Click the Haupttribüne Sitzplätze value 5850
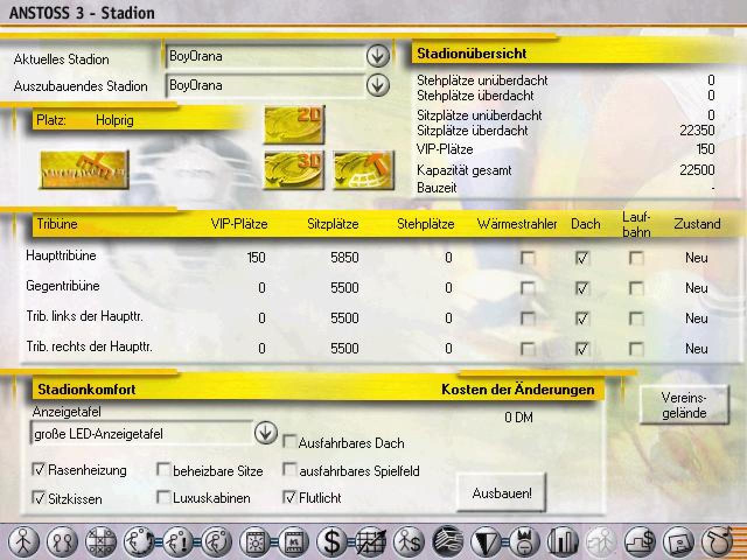Viewport: 747px width, 560px height. 344,258
